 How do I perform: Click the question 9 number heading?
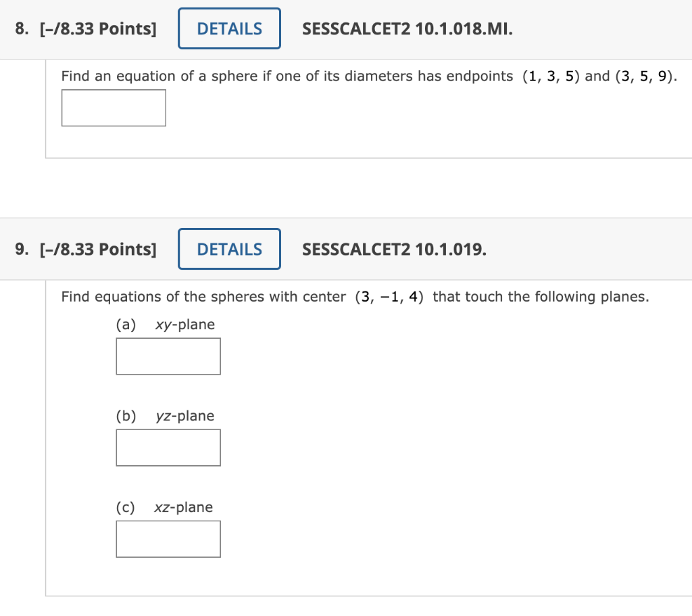[20, 249]
